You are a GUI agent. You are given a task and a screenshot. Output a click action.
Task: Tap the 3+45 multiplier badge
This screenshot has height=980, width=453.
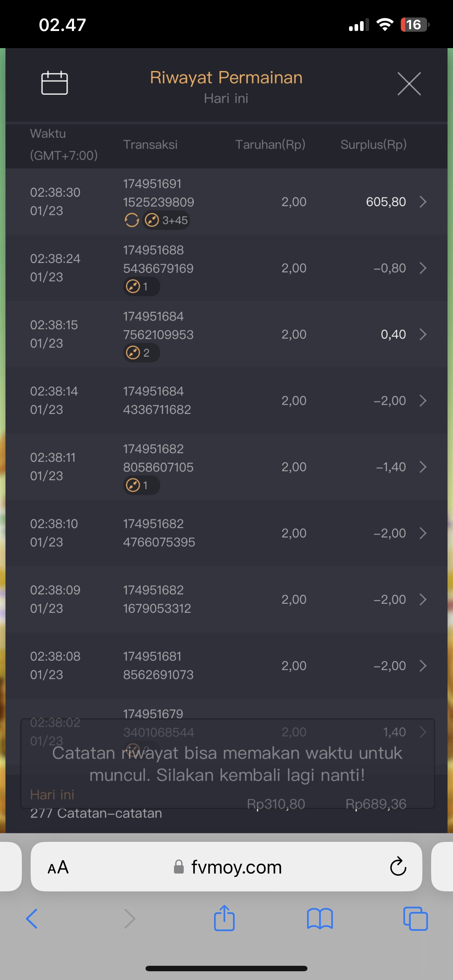(167, 220)
